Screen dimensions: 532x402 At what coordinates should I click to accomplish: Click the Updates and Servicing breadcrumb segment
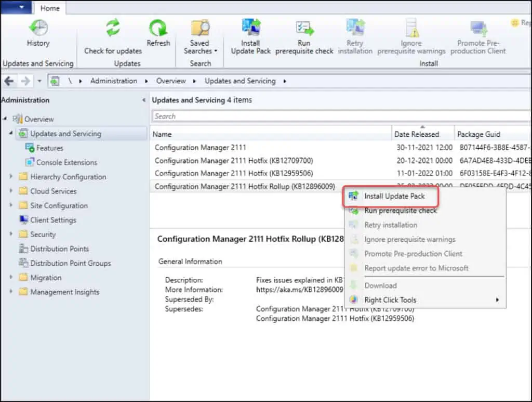pos(240,81)
